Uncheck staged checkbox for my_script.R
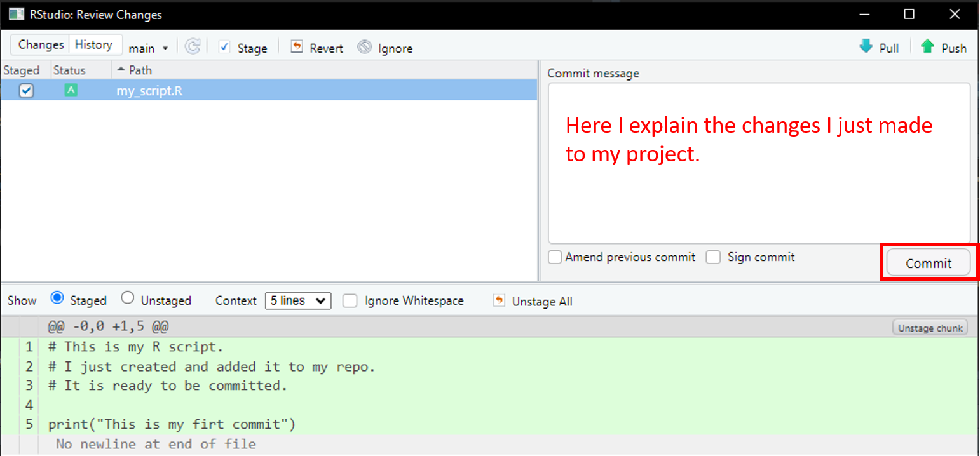 coord(26,91)
